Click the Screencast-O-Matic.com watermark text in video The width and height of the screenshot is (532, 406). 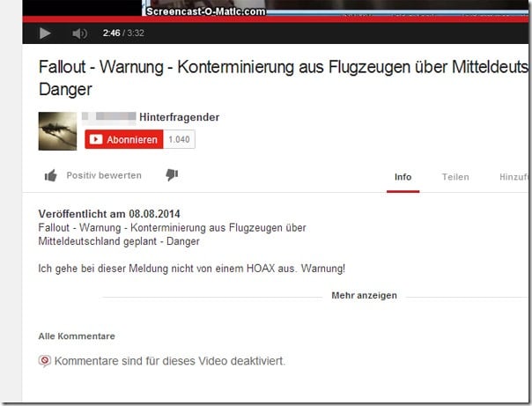[x=205, y=11]
